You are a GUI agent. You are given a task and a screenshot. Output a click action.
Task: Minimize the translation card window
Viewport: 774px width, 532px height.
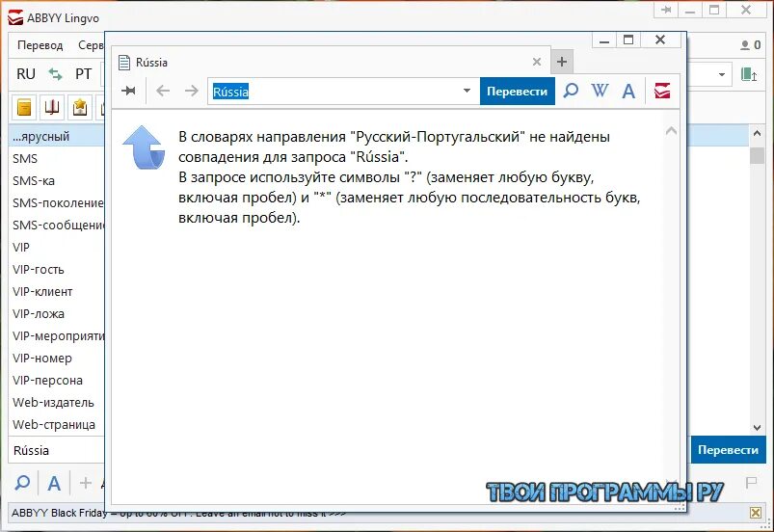click(604, 40)
